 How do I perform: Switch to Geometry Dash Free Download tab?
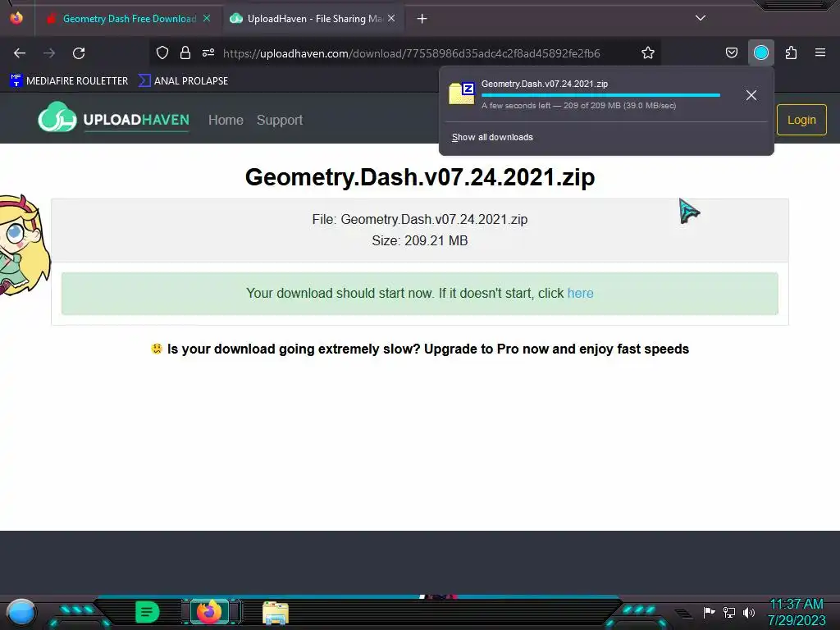click(x=127, y=19)
